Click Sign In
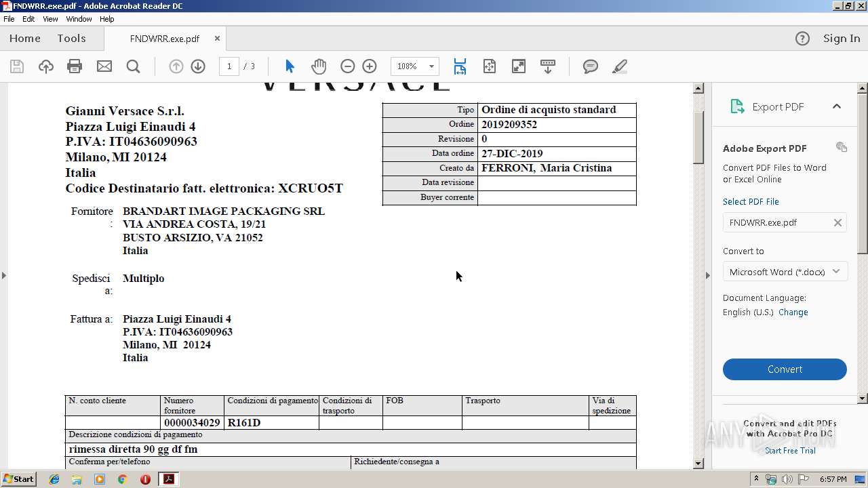868x488 pixels. click(842, 39)
